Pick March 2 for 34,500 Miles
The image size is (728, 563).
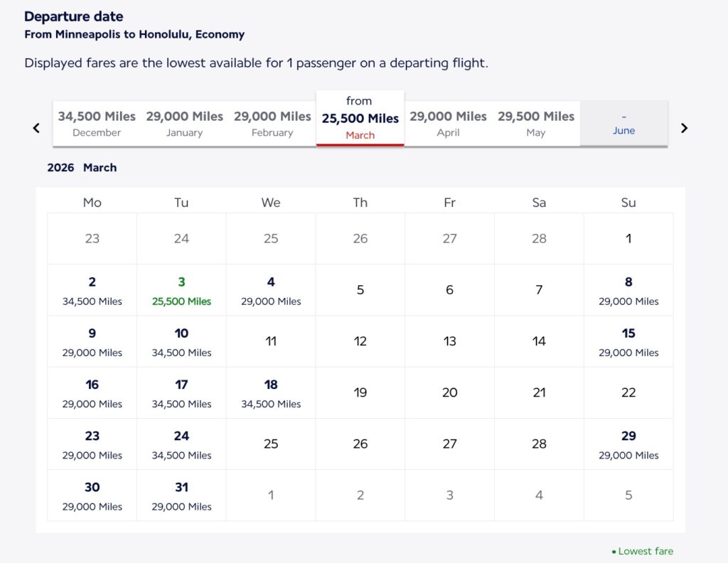[x=92, y=291]
